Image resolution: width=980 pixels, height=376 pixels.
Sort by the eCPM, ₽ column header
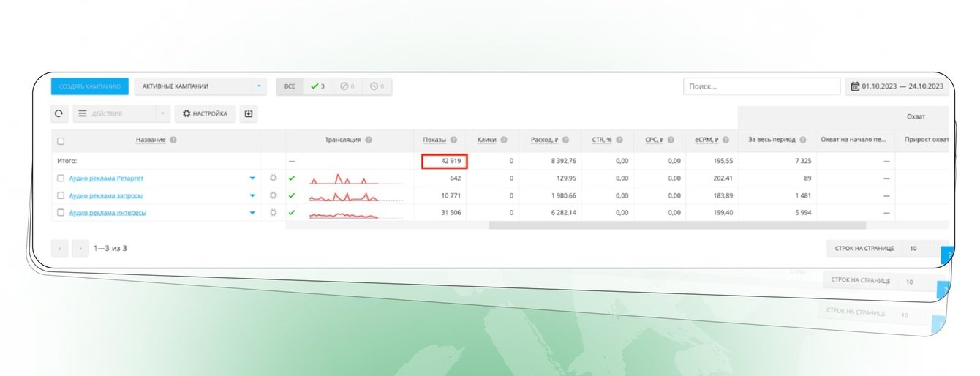[x=706, y=140]
